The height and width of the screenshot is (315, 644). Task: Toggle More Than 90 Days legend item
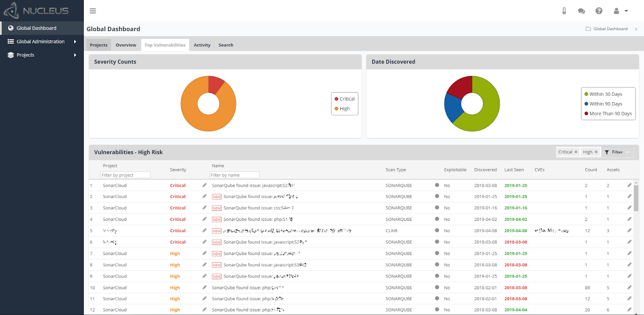point(608,113)
